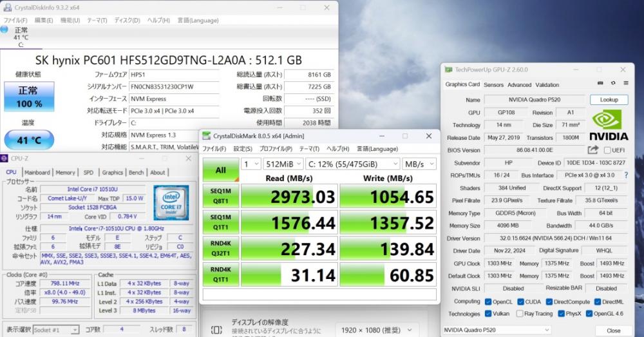The image size is (644, 337).
Task: Click the display resolution icon in Settings
Action: pyautogui.click(x=216, y=330)
